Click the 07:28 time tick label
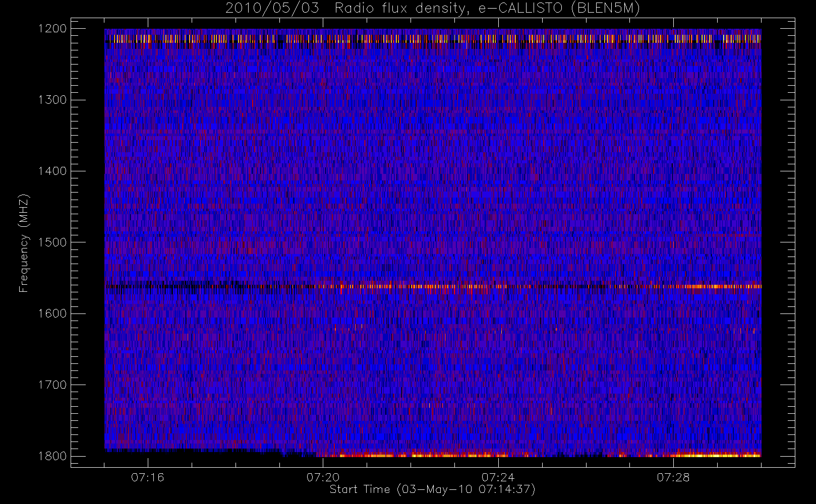The width and height of the screenshot is (816, 504). click(673, 477)
